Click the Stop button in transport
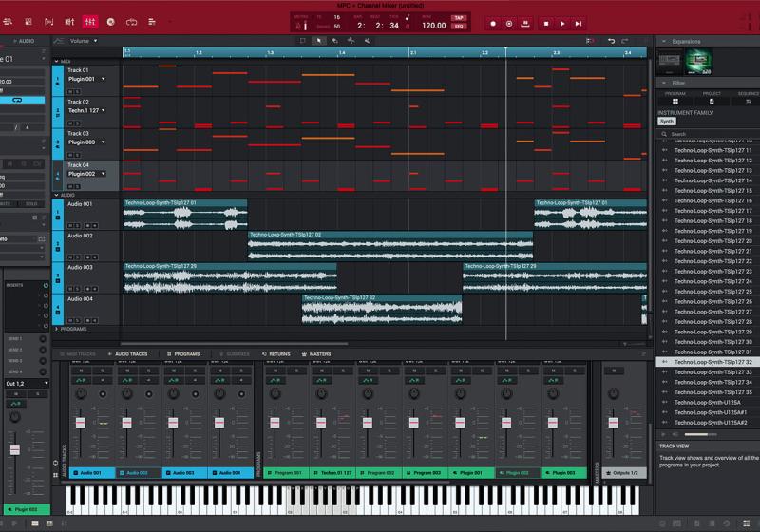760x532 pixels. [545, 23]
